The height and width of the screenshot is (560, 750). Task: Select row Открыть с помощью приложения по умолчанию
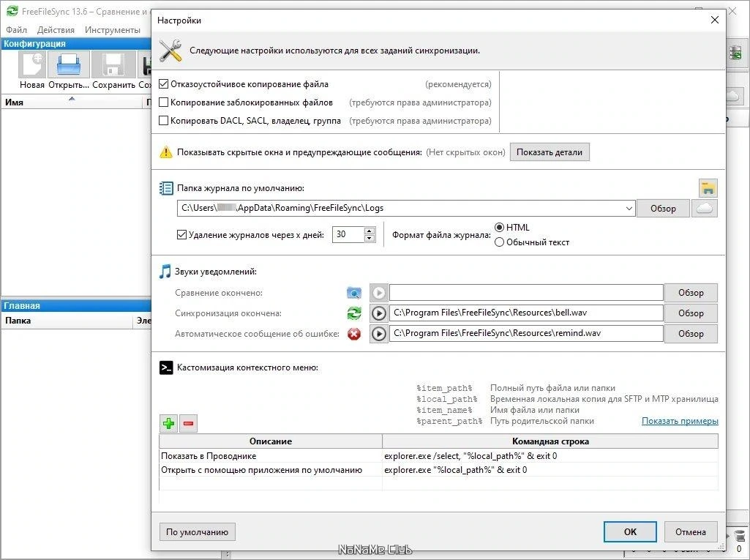[x=271, y=469]
